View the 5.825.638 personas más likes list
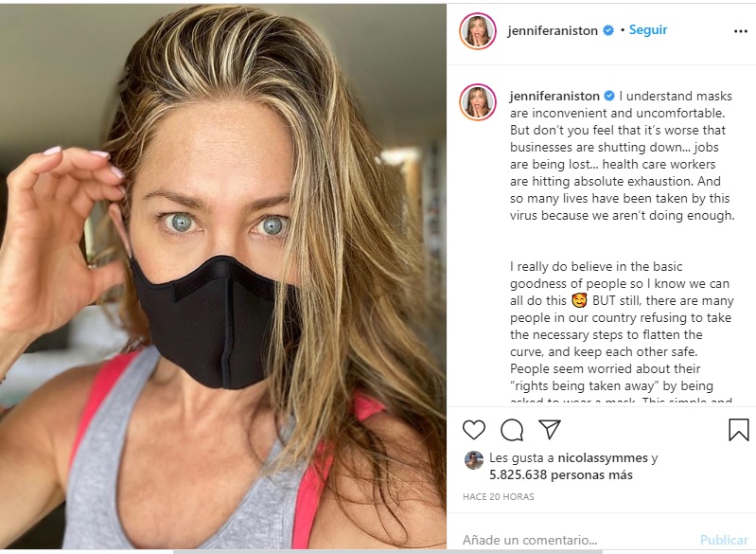 (561, 474)
